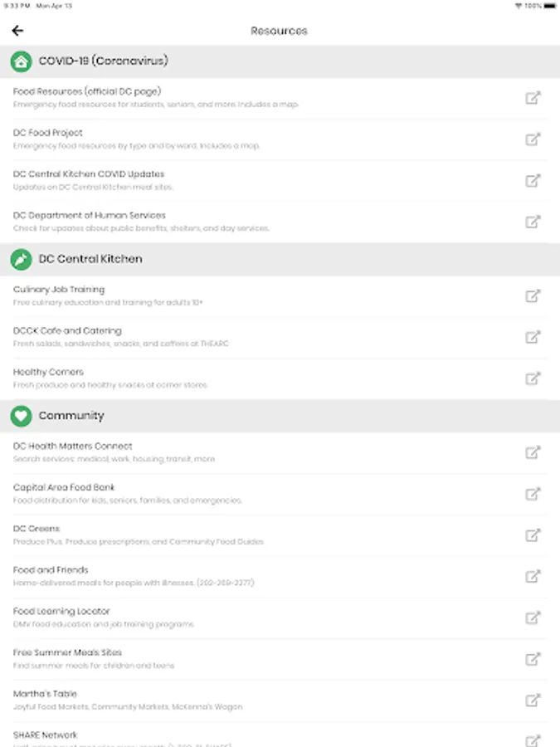Open external link for Food Resources
The width and height of the screenshot is (560, 747).
point(533,98)
